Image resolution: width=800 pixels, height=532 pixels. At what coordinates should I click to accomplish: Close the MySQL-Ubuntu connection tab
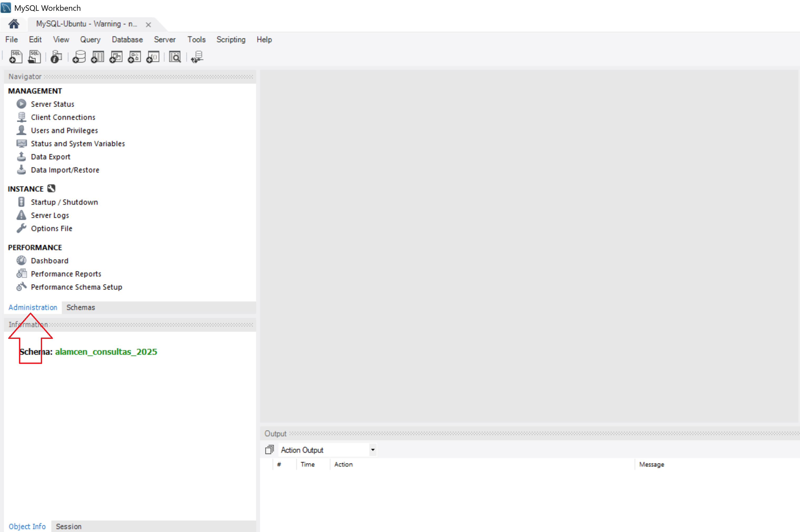point(148,24)
